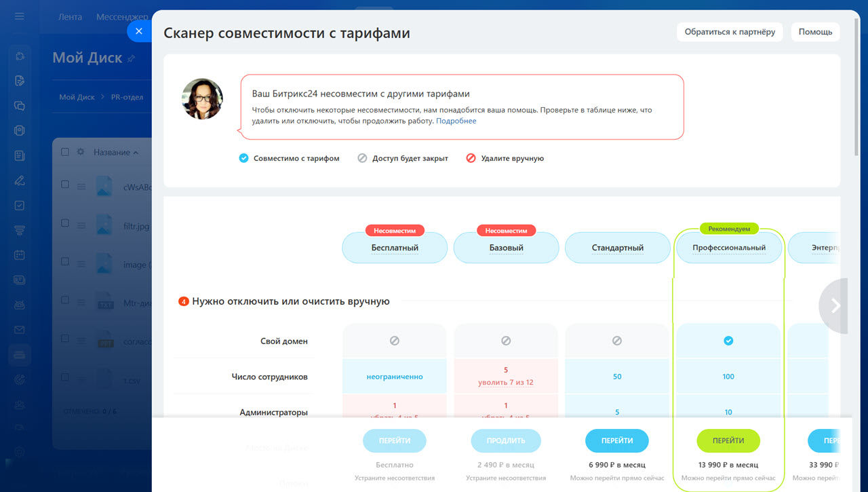Open the document edit icon in sidebar

pyautogui.click(x=19, y=81)
